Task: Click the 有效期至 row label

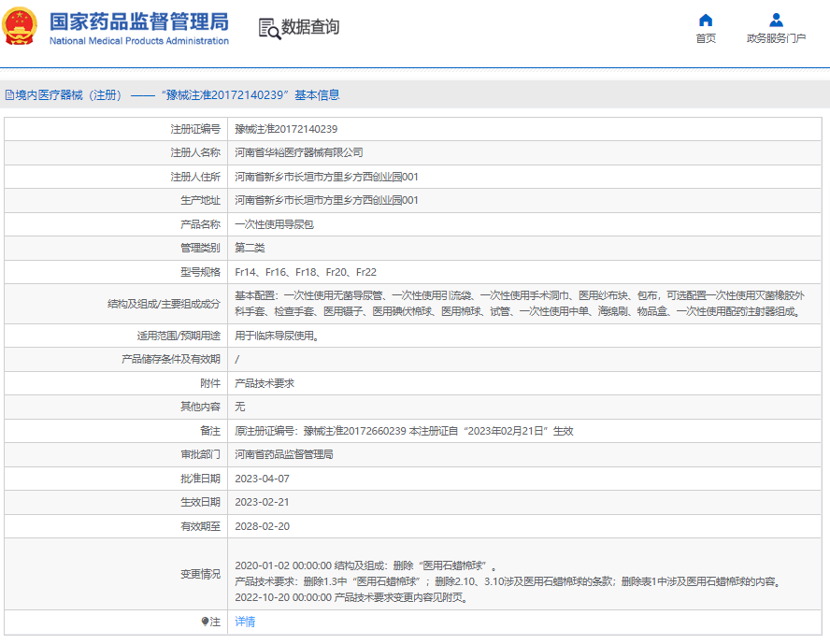Action: point(200,526)
